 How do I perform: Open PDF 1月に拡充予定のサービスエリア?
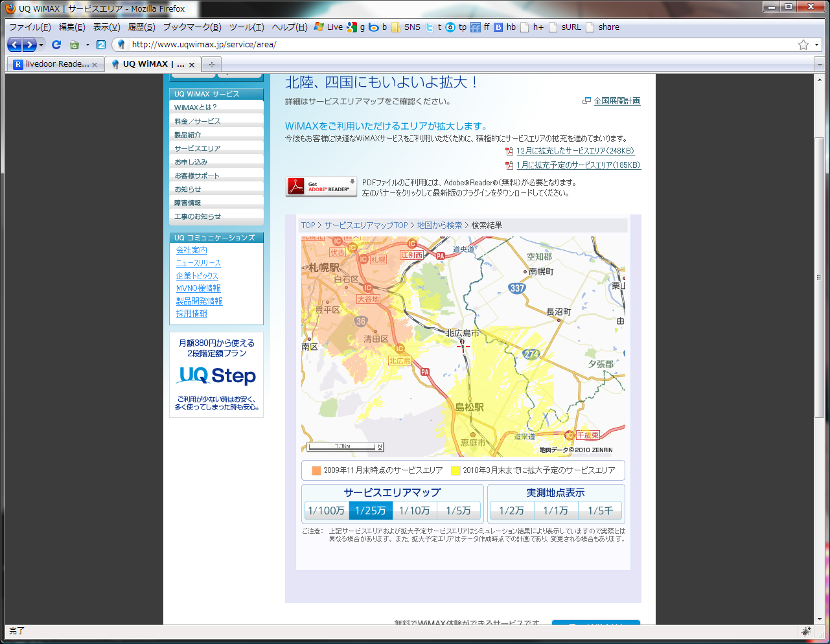pos(579,165)
